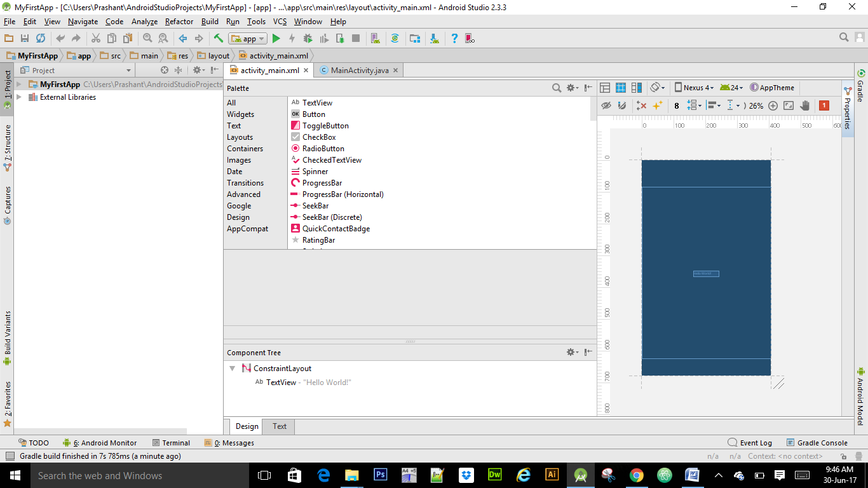
Task: Toggle Show Constraints eye icon
Action: (606, 105)
